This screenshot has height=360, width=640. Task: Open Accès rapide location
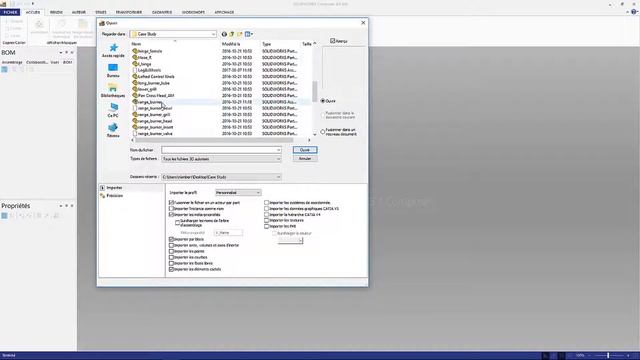(113, 51)
